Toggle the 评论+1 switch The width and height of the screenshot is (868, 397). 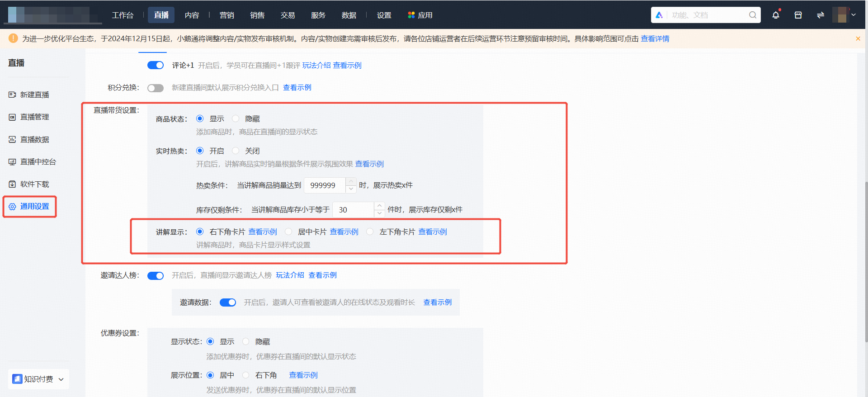click(156, 65)
